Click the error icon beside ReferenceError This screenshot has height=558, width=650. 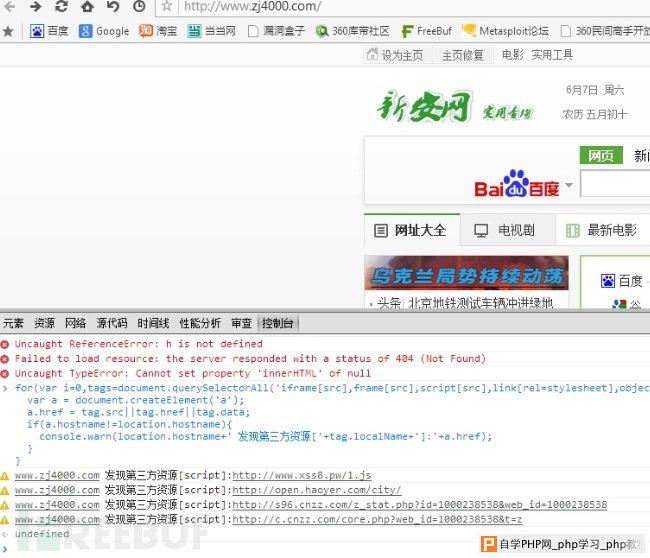[5, 344]
